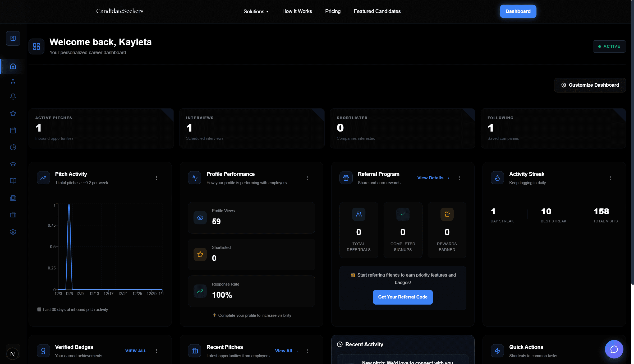Viewport: 634px width, 364px height.
Task: Open the Activity Streak options menu
Action: point(610,178)
